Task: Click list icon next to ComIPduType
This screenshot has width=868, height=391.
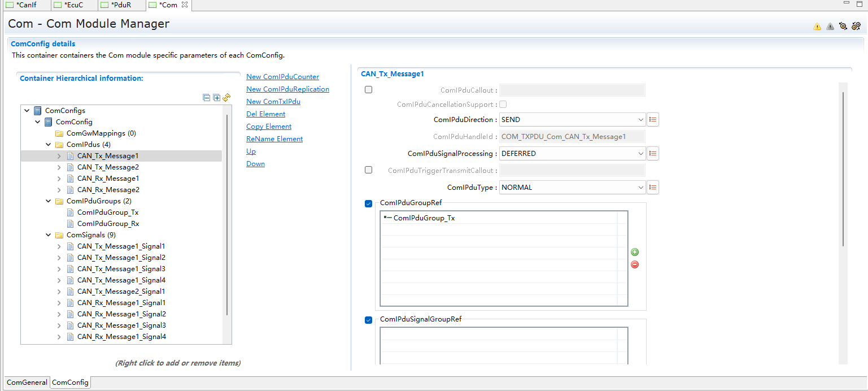Action: click(653, 188)
